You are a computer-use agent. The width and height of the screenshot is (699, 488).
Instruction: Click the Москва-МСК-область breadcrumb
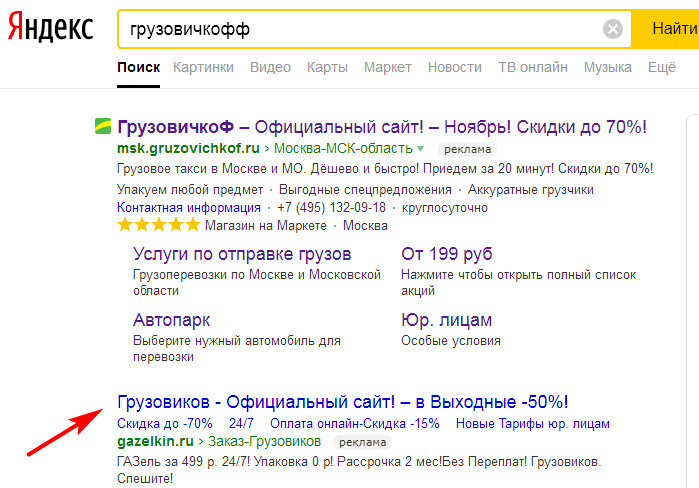pyautogui.click(x=343, y=148)
